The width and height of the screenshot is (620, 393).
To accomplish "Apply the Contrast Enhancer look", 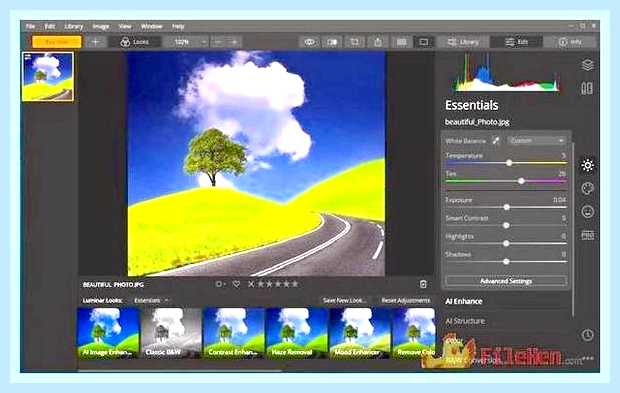I will [x=234, y=333].
